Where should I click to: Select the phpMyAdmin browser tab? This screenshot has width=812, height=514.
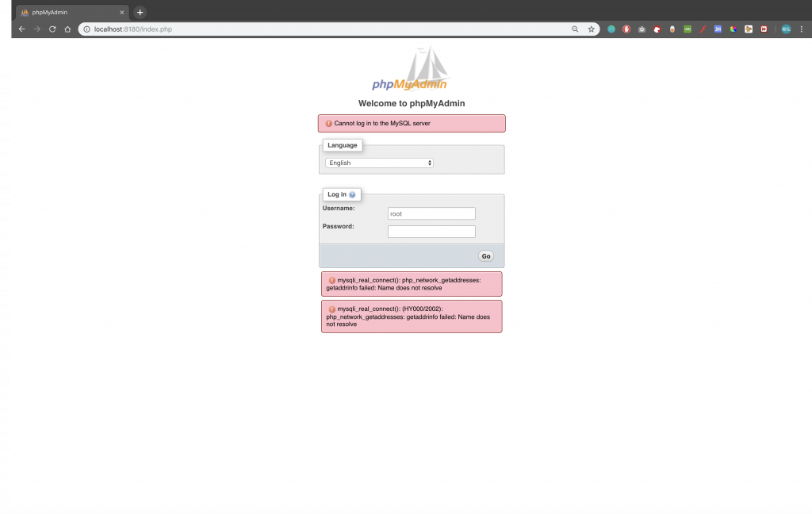coord(72,13)
